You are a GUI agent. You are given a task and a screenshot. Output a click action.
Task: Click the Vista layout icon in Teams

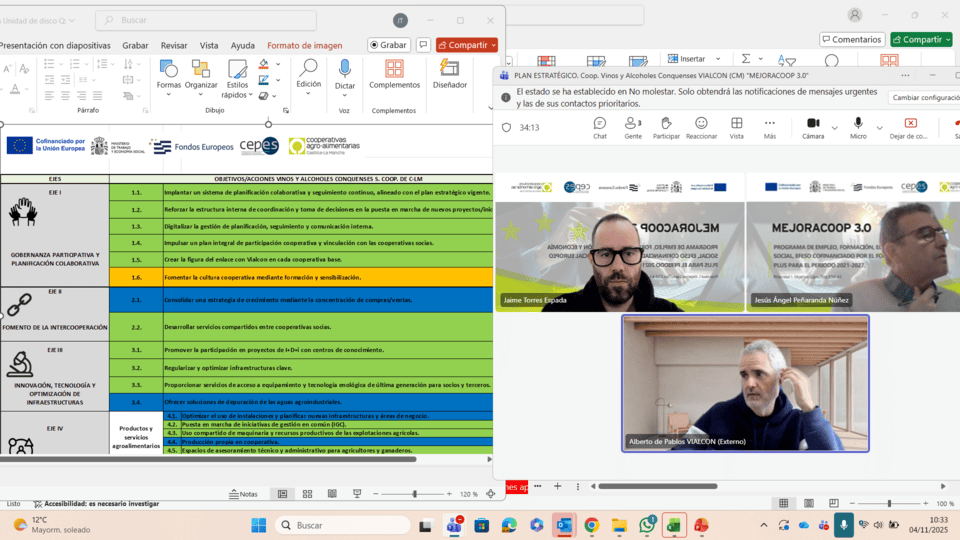(x=736, y=127)
